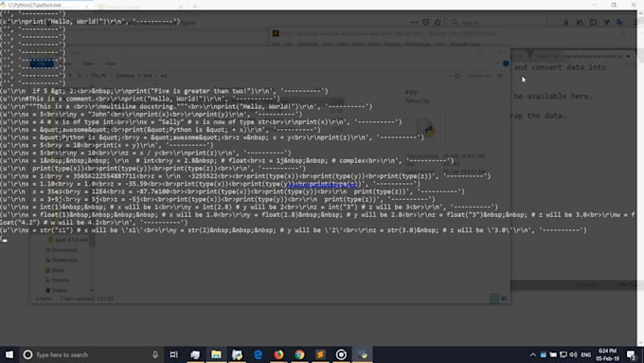Switch Explorer to large icons view
The width and height of the screenshot is (644, 363).
tap(504, 299)
